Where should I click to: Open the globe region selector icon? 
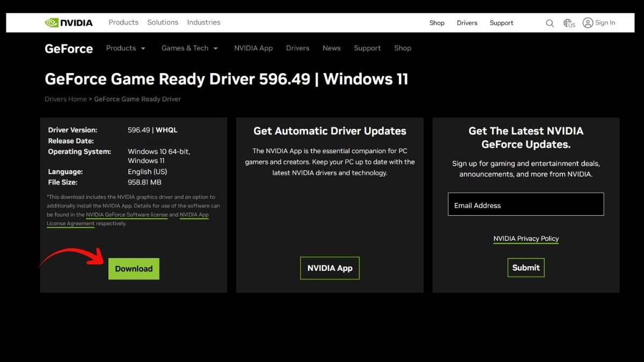[x=569, y=23]
